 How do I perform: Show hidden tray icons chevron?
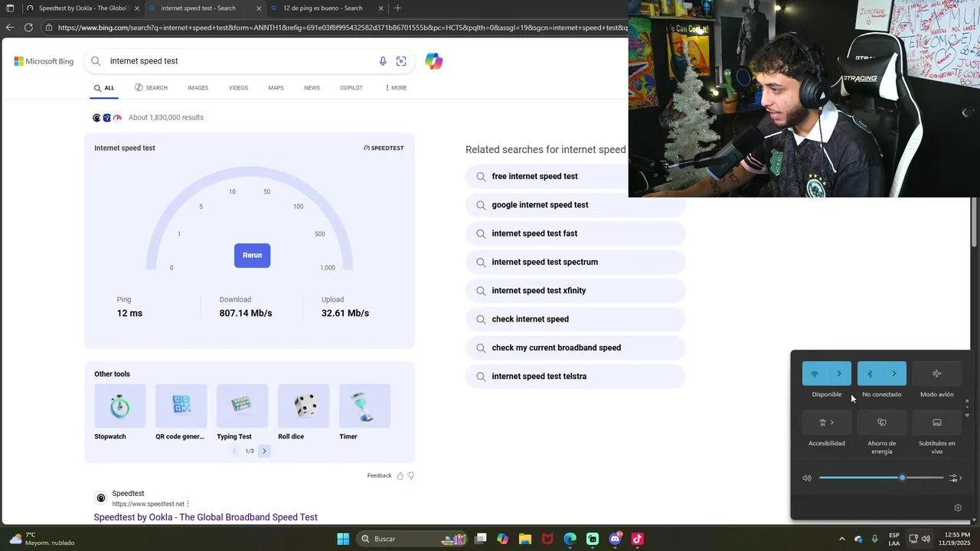(842, 539)
